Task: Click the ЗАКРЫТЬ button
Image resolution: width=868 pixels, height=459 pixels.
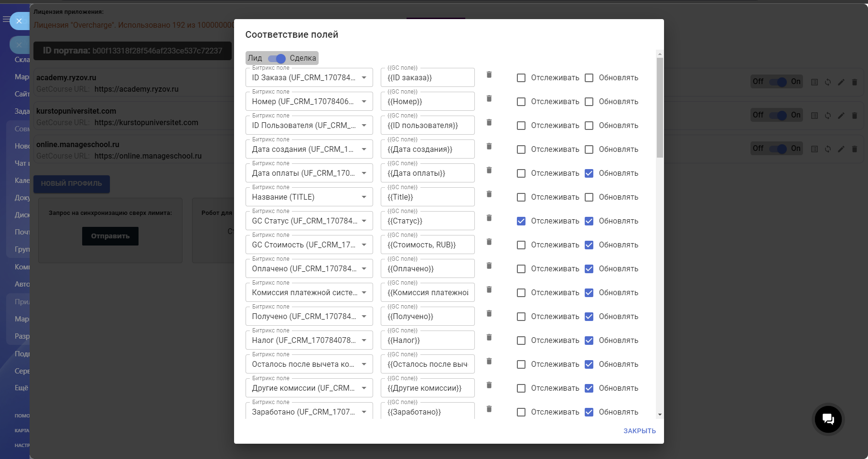Action: [639, 431]
